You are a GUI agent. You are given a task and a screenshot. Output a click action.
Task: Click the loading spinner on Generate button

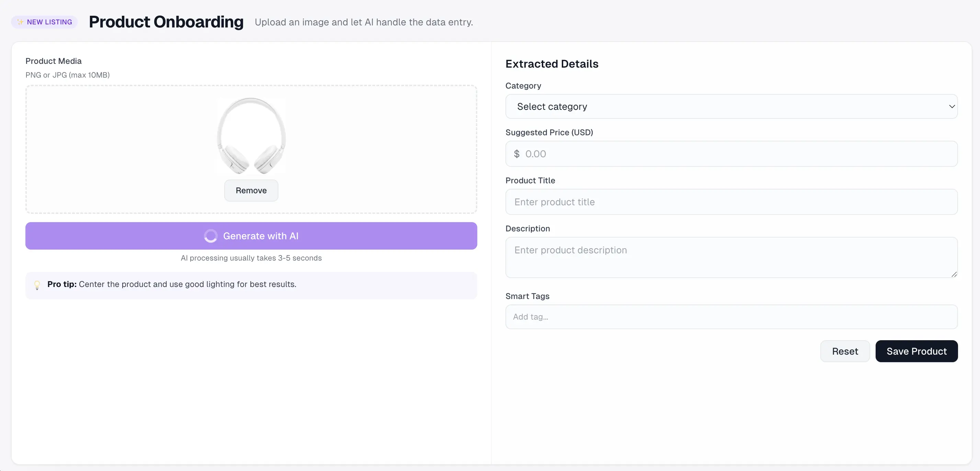click(211, 236)
